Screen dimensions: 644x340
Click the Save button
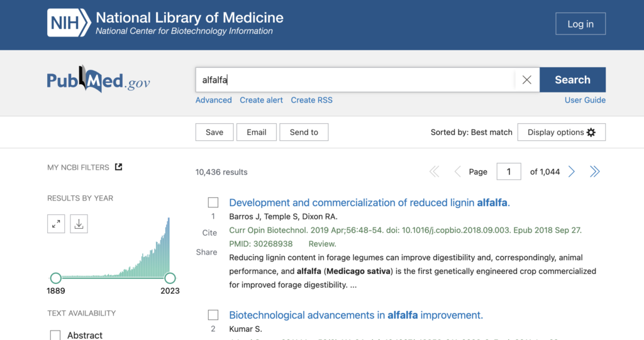[x=214, y=132]
